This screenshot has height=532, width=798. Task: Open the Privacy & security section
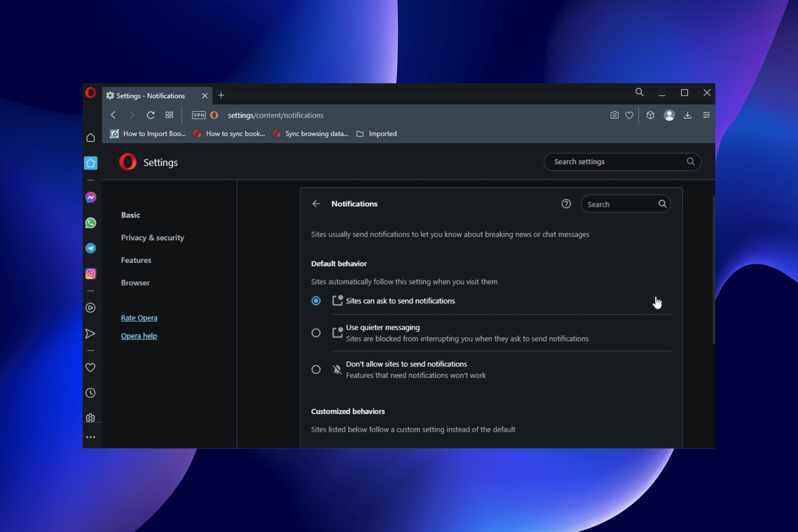click(153, 238)
